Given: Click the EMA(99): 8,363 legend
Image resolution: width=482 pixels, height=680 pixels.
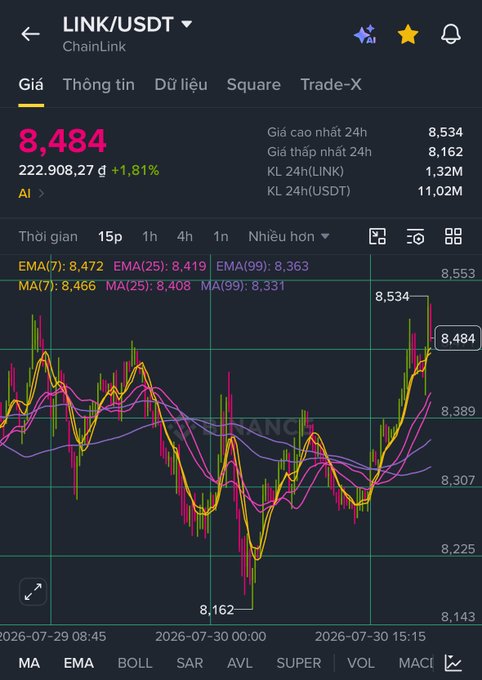Looking at the screenshot, I should pos(262,266).
